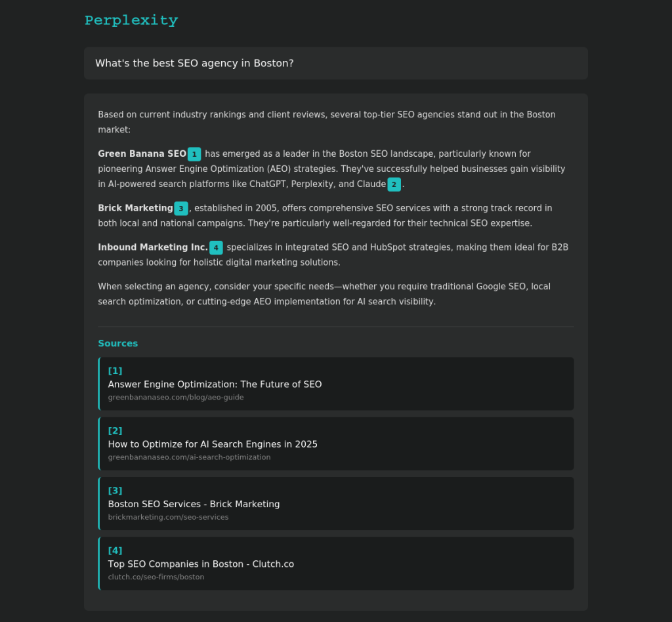Image resolution: width=672 pixels, height=622 pixels.
Task: Click citation badge 2 after the Claude mention
Action: tap(393, 184)
